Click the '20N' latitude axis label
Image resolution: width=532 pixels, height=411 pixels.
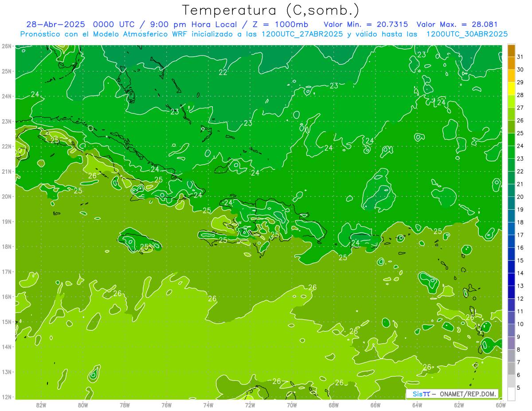(6, 196)
